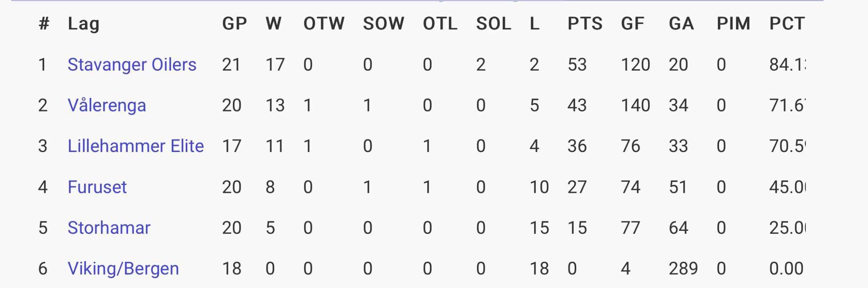This screenshot has height=288, width=868.
Task: Open the Viking/Bergen team link
Action: tap(123, 268)
